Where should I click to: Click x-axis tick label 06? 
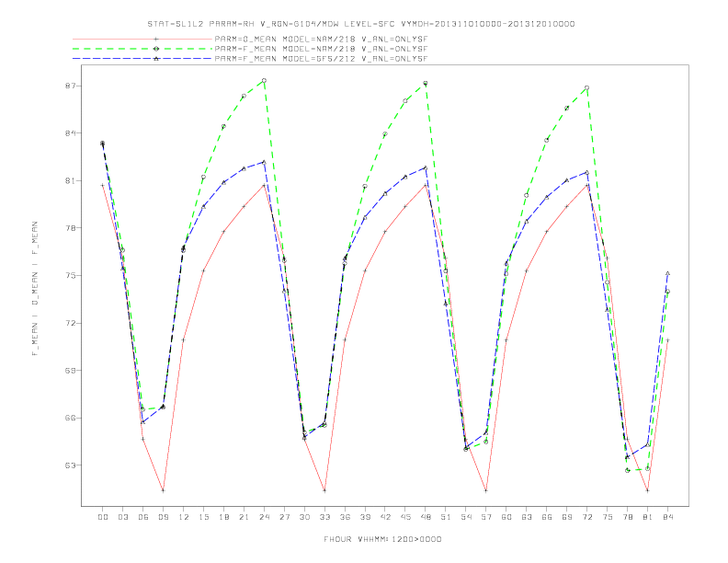[143, 517]
